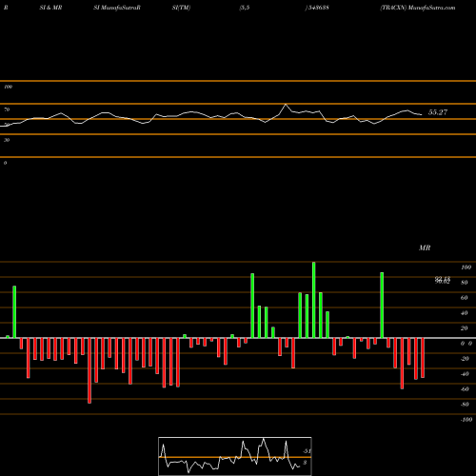This screenshot has width=476, height=476.
Task: Click the MR panel title label
Action: point(425,248)
